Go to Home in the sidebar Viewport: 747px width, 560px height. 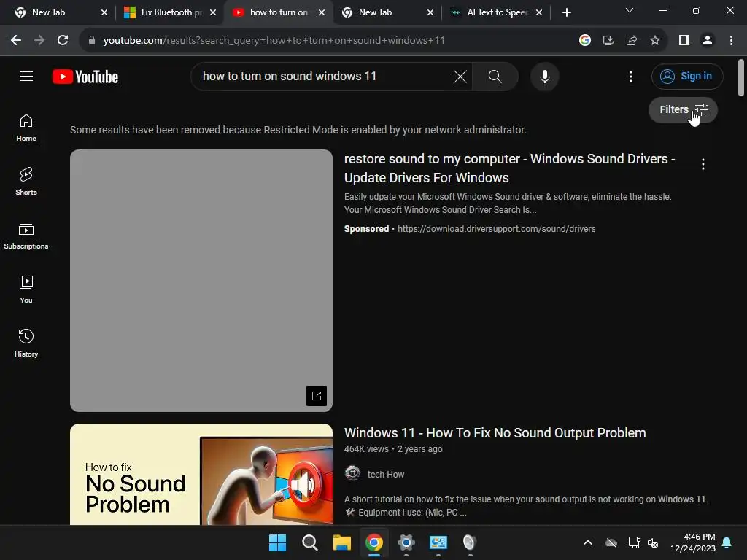(x=26, y=128)
